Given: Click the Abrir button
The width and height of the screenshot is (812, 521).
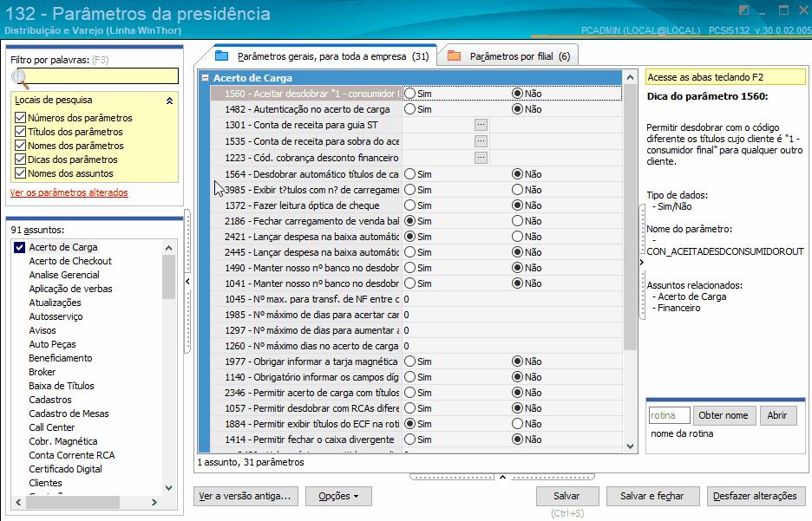Looking at the screenshot, I should pyautogui.click(x=777, y=415).
